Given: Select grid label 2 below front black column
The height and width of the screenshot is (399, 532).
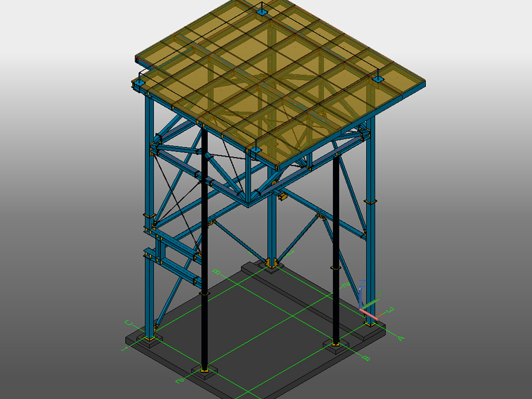Looking at the screenshot, I should click(x=179, y=380).
